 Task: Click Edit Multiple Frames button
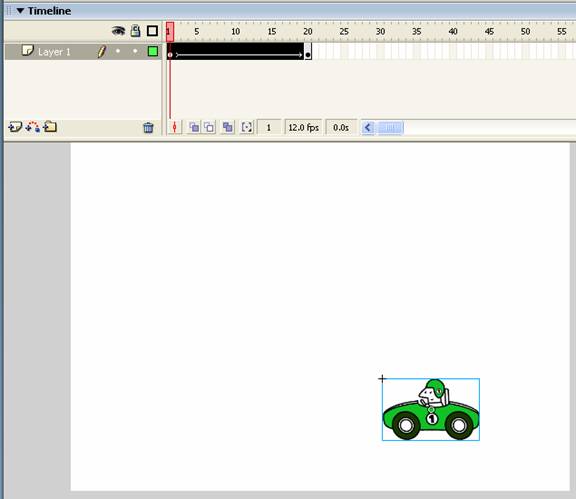(228, 128)
